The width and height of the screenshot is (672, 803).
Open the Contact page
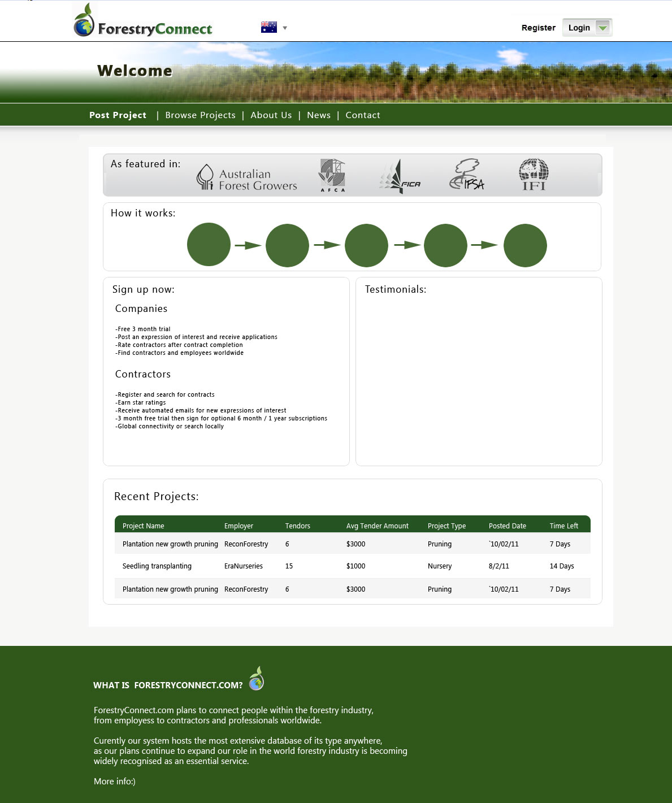(x=363, y=115)
